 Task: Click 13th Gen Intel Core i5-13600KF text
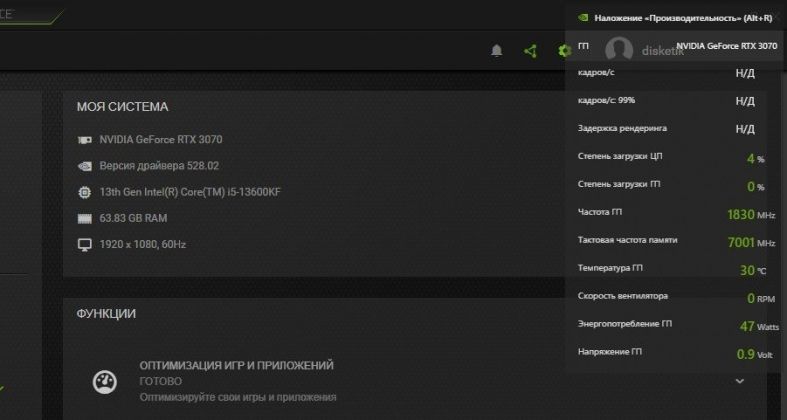(x=190, y=192)
